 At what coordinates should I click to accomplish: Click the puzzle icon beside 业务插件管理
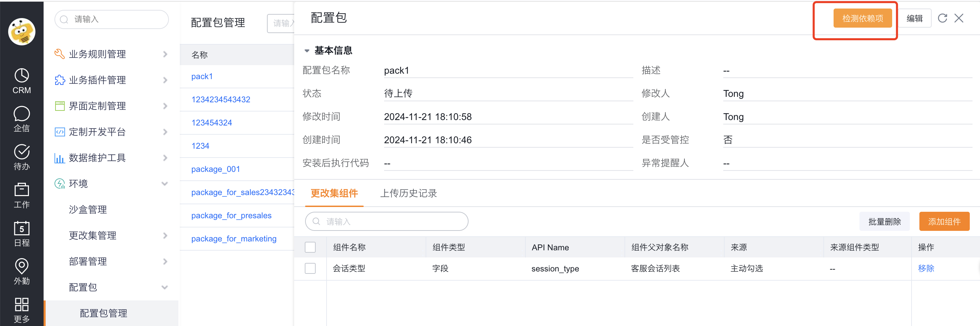[x=59, y=80]
